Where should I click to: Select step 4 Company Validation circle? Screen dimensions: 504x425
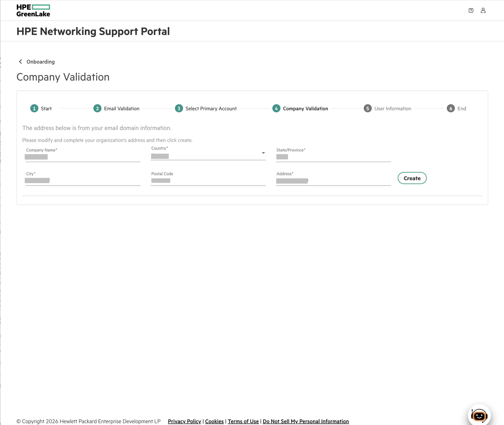(276, 108)
